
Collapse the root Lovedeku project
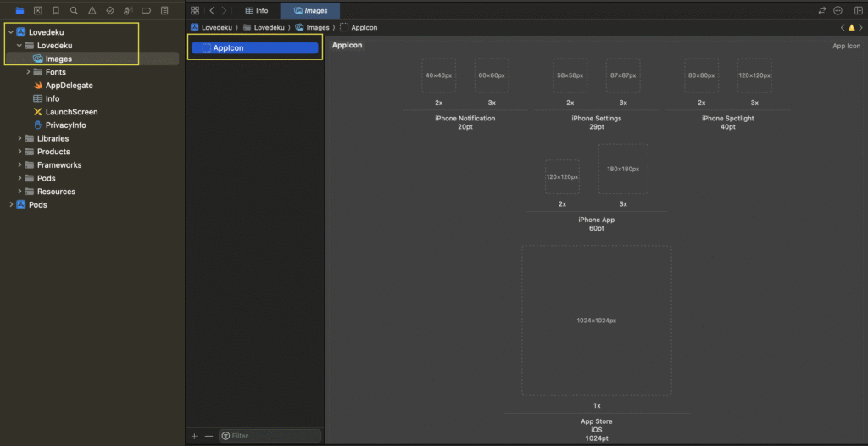pos(9,32)
